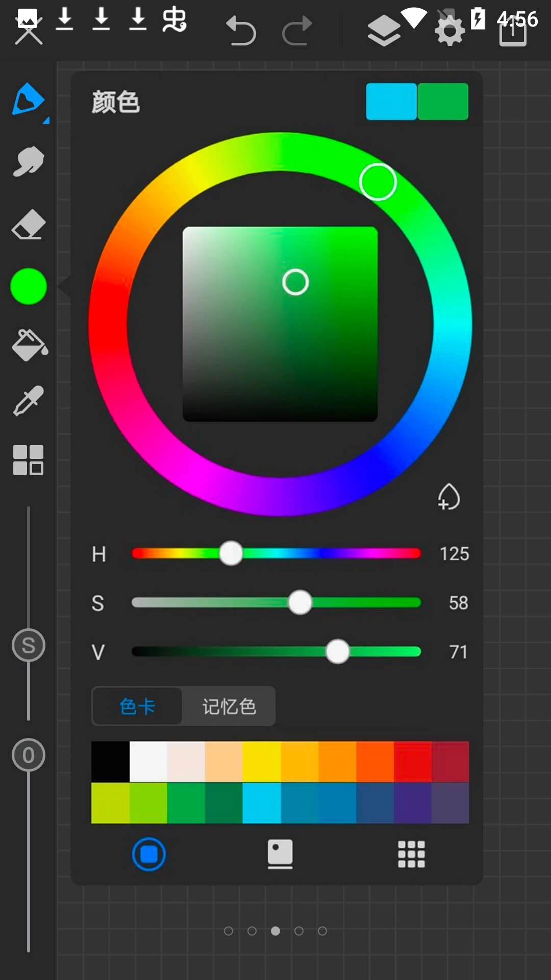
Task: Open the layers panel
Action: pos(384,31)
